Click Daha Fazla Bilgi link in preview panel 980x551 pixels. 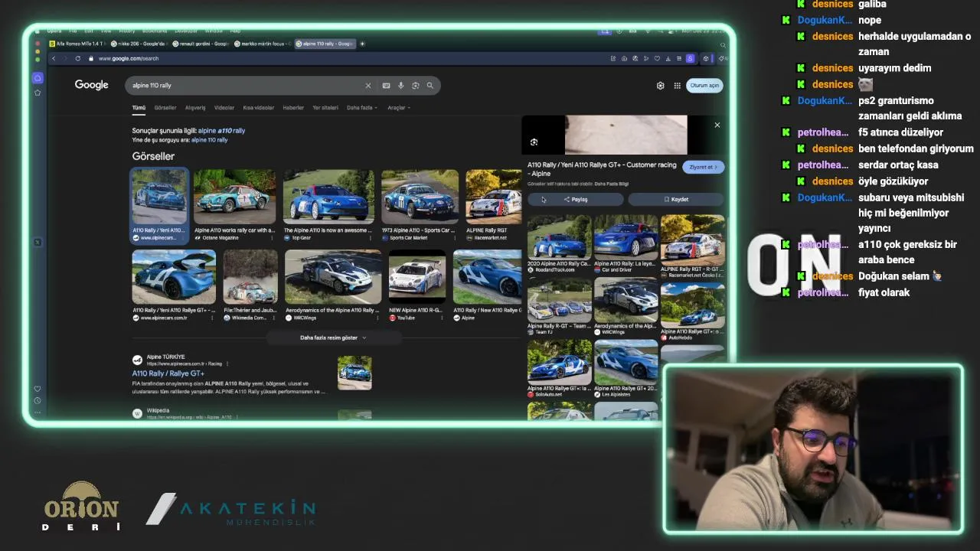[611, 184]
